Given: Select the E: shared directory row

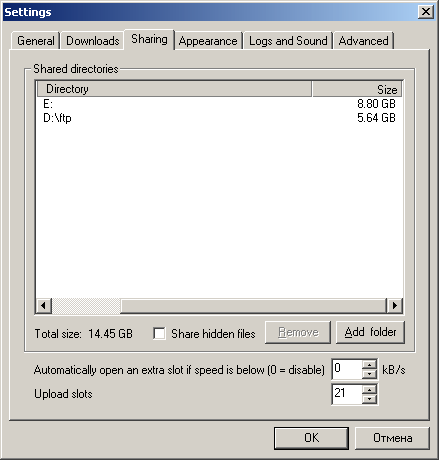Looking at the screenshot, I should [x=219, y=104].
